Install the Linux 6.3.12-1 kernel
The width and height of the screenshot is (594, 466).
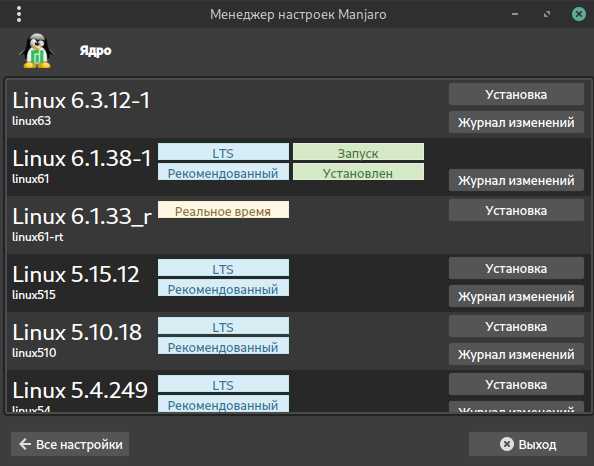516,94
